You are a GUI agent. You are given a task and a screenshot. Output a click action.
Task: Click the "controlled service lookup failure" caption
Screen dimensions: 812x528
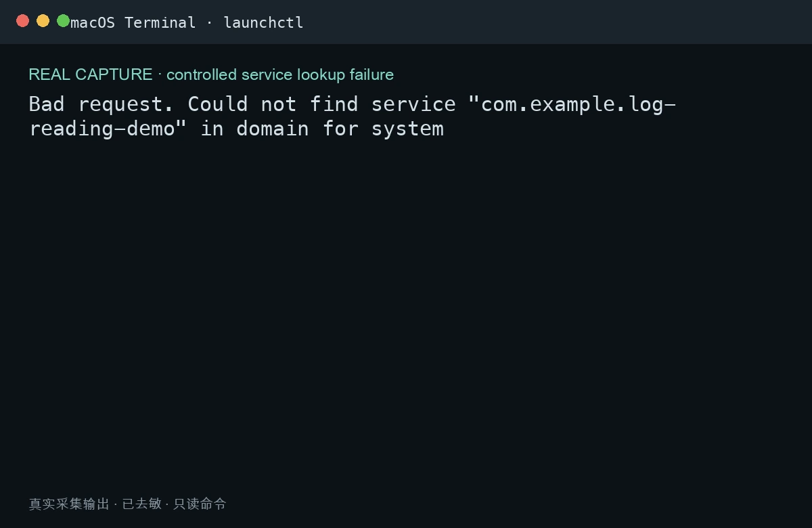coord(280,74)
